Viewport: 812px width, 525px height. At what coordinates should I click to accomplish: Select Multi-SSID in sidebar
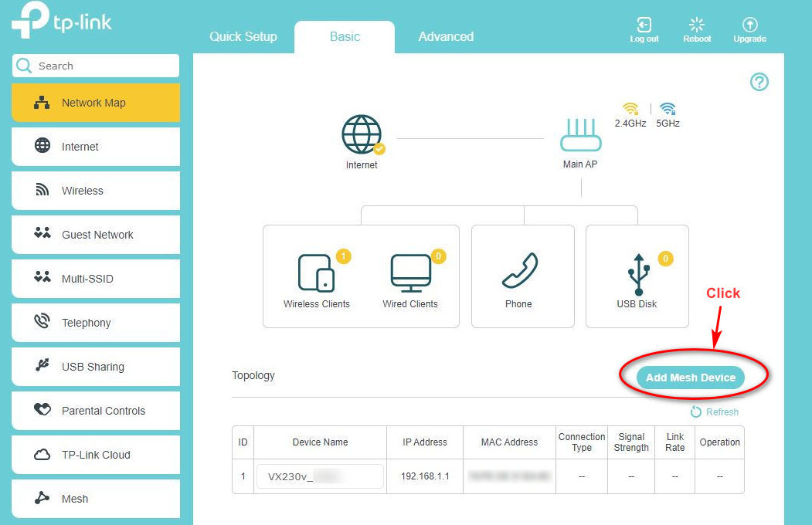96,278
